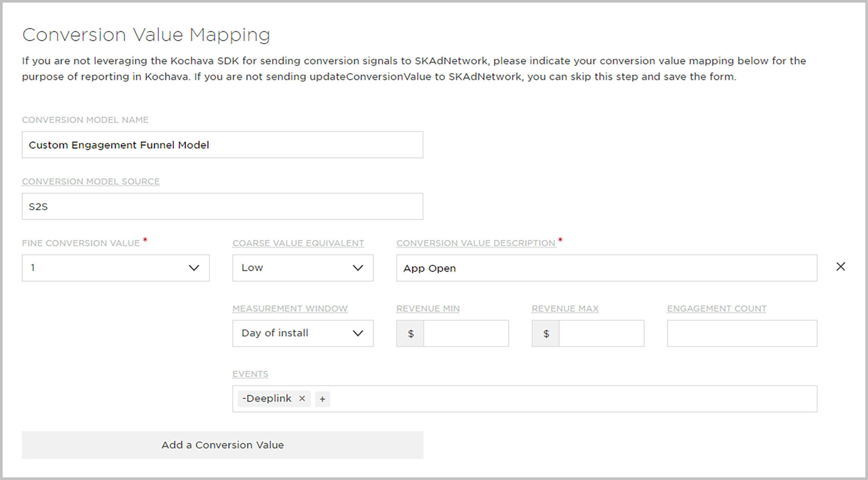Click the Coarse Value Equivalent label
Image resolution: width=868 pixels, height=480 pixels.
(x=298, y=243)
